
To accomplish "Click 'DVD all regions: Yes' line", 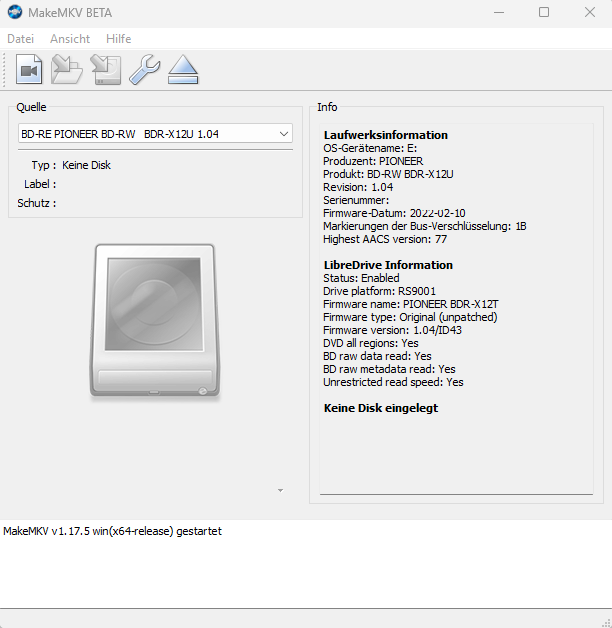I will click(x=370, y=343).
